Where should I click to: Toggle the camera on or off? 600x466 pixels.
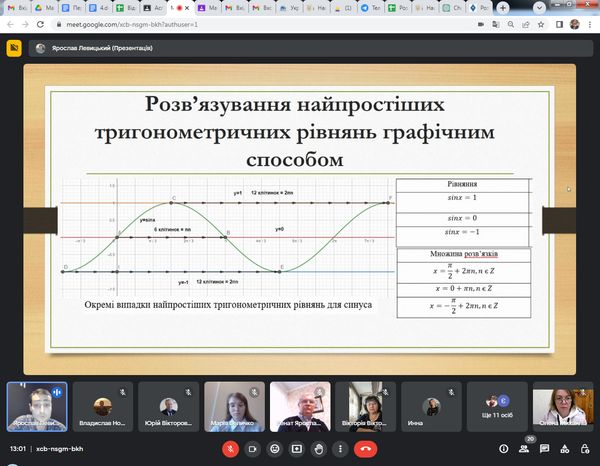pyautogui.click(x=253, y=450)
